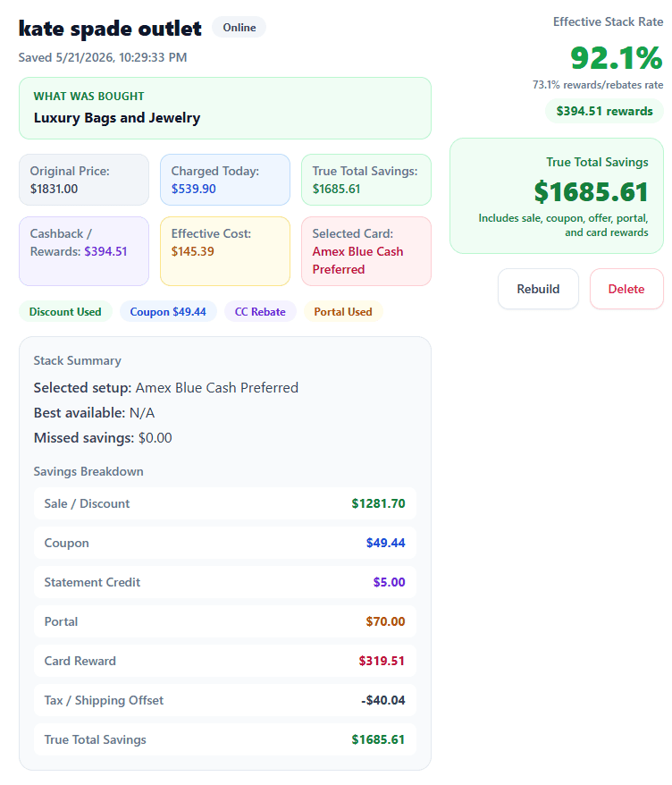Click the 92.1% Effective Stack Rate value
The width and height of the screenshot is (672, 785).
pyautogui.click(x=617, y=57)
